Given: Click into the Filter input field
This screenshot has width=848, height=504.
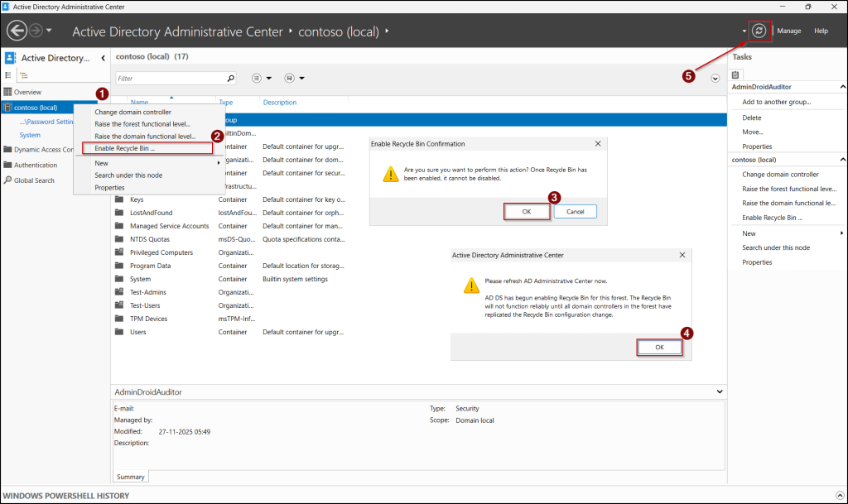Looking at the screenshot, I should pyautogui.click(x=170, y=79).
